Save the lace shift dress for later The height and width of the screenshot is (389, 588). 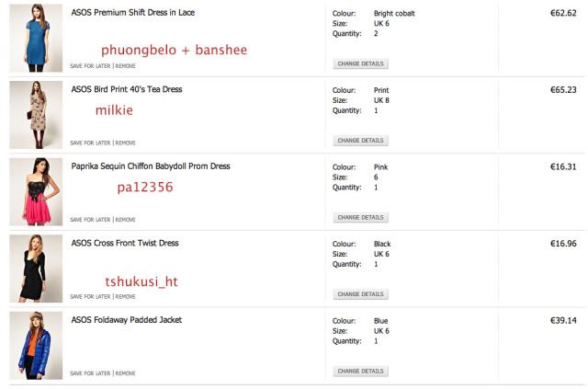(91, 66)
